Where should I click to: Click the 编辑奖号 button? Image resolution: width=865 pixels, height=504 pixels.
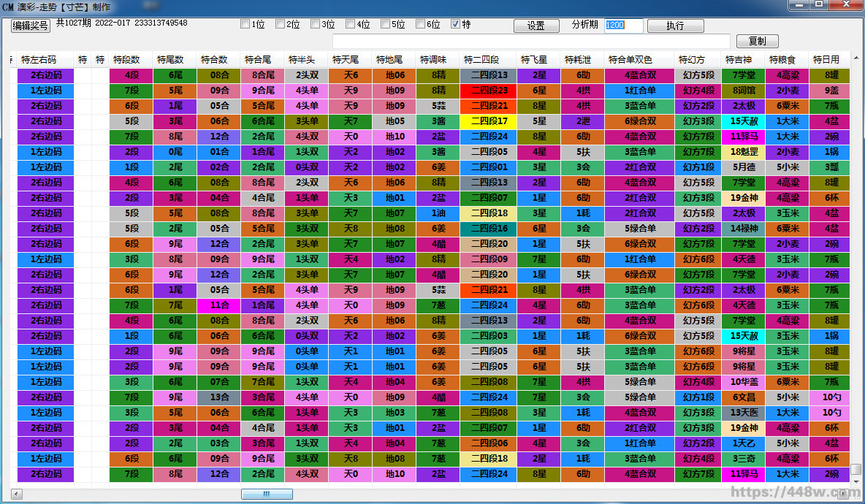pyautogui.click(x=31, y=26)
